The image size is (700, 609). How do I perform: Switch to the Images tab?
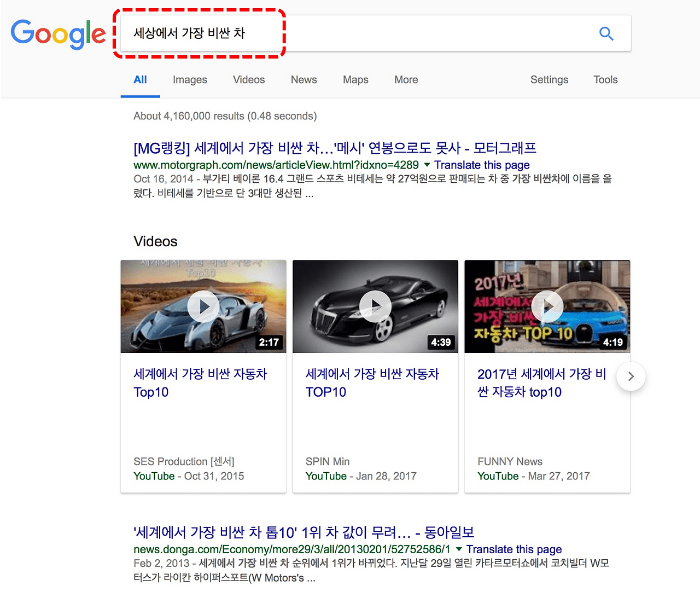tap(190, 80)
